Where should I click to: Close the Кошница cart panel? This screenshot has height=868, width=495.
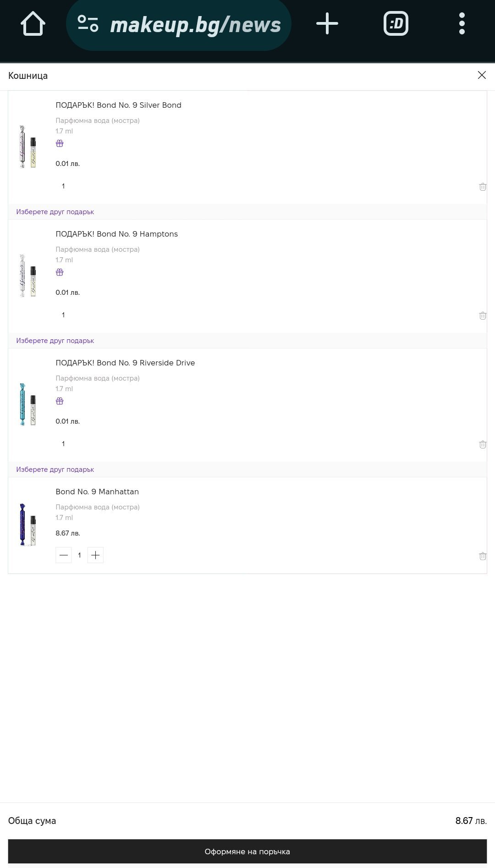481,75
